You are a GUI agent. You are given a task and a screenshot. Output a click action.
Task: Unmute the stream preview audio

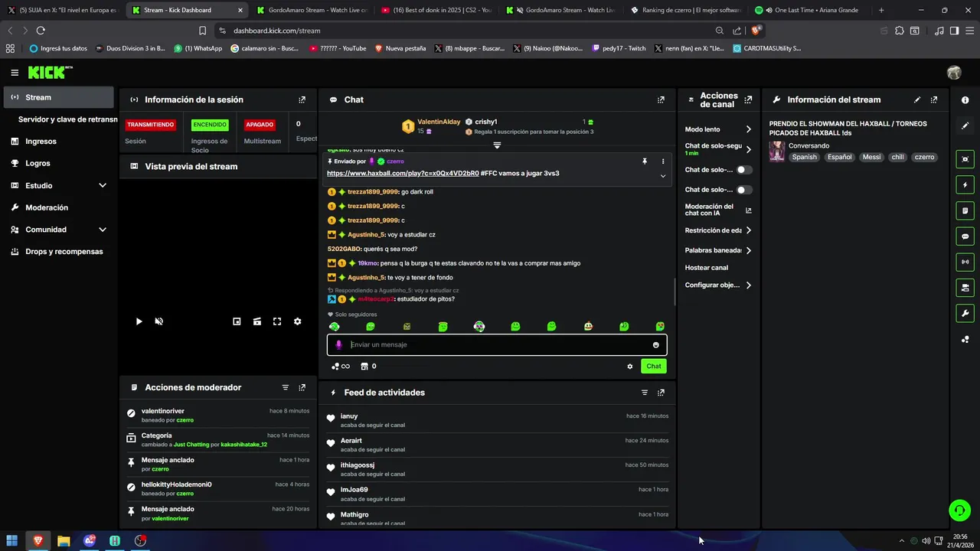(x=159, y=321)
